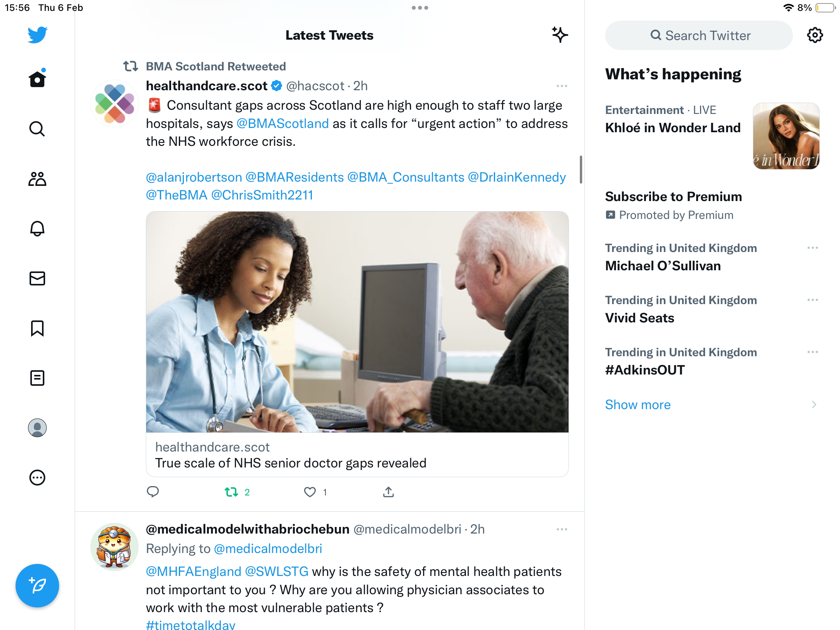Open the More circle menu in sidebar
The image size is (840, 630).
(x=37, y=478)
